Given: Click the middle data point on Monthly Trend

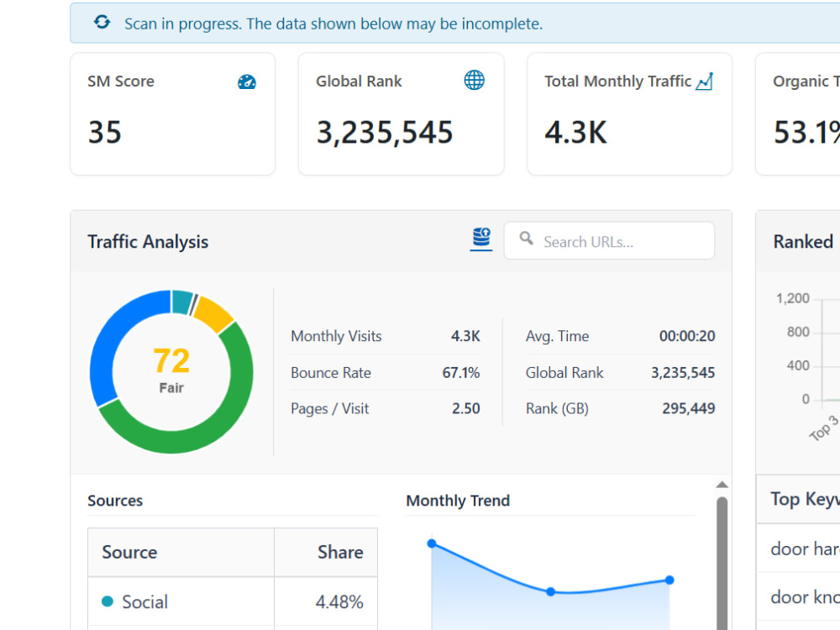Looking at the screenshot, I should [551, 591].
